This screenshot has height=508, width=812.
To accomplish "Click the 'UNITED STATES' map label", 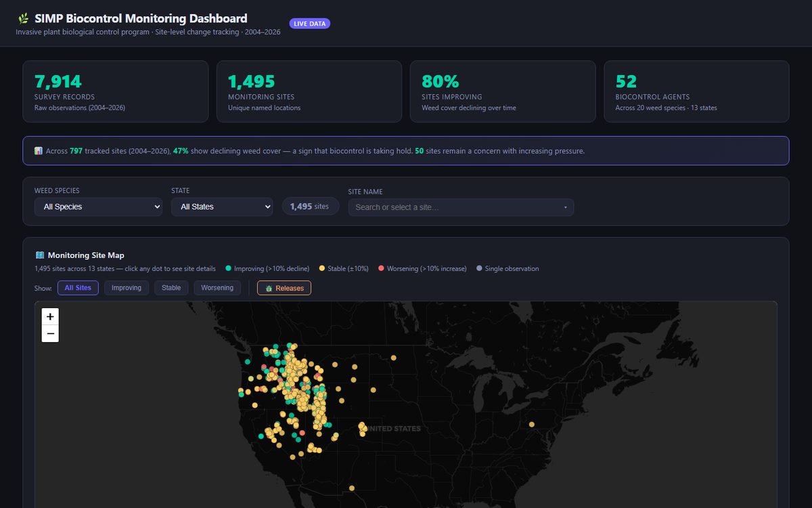I will point(394,429).
